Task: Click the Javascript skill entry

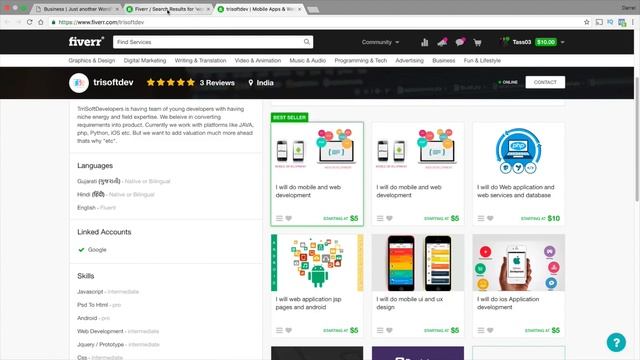Action: 108,291
